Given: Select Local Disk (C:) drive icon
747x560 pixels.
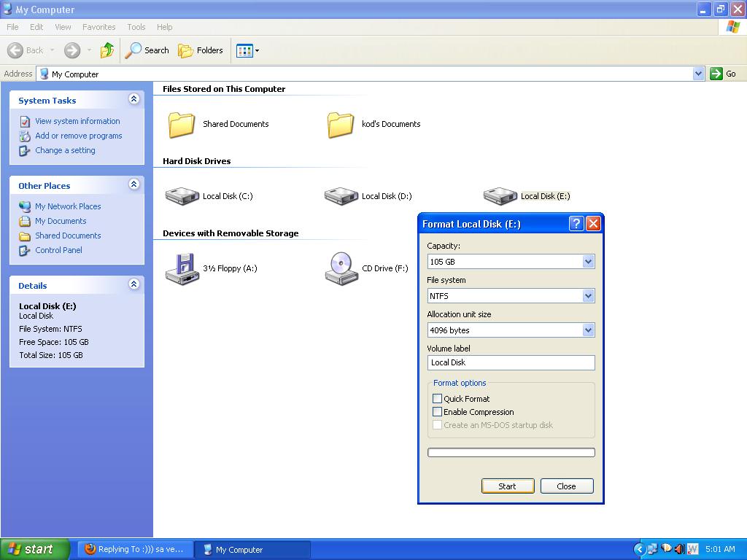Looking at the screenshot, I should pos(182,195).
